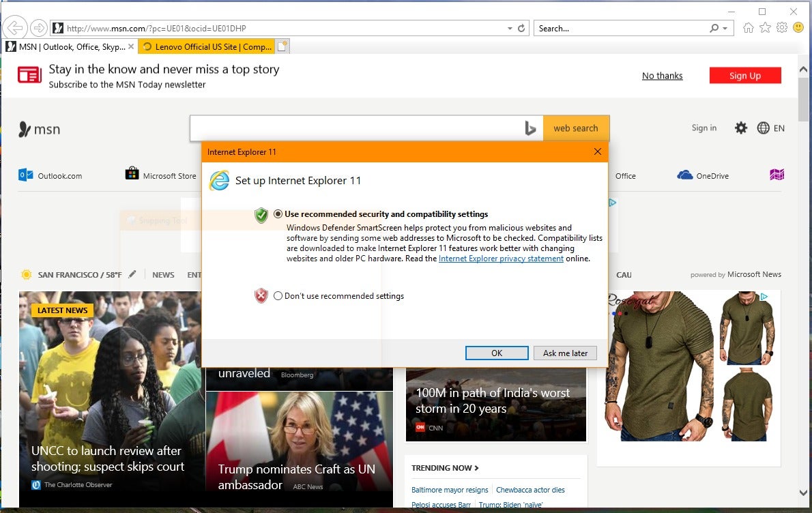This screenshot has width=812, height=513.
Task: Close the Internet Explorer 11 setup dialog
Action: pos(598,151)
